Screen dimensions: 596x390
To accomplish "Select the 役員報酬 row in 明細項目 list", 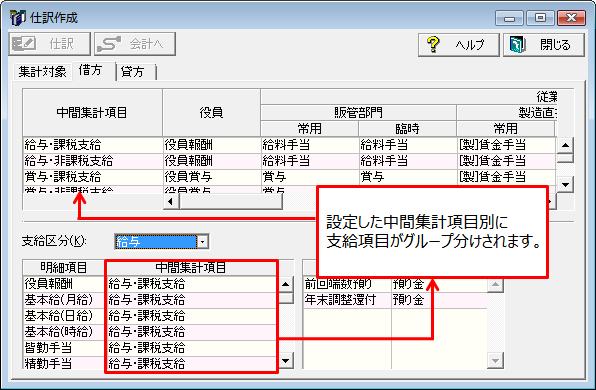I will [150, 284].
